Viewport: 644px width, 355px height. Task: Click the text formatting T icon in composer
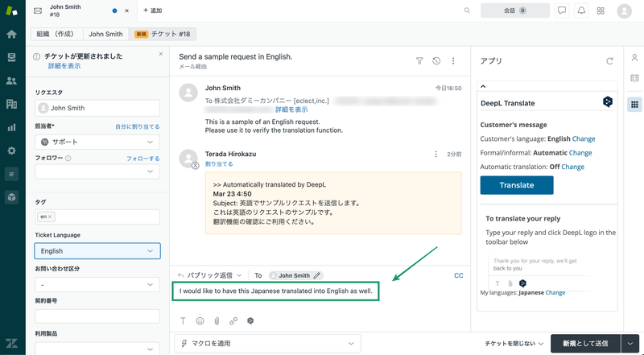pos(184,321)
